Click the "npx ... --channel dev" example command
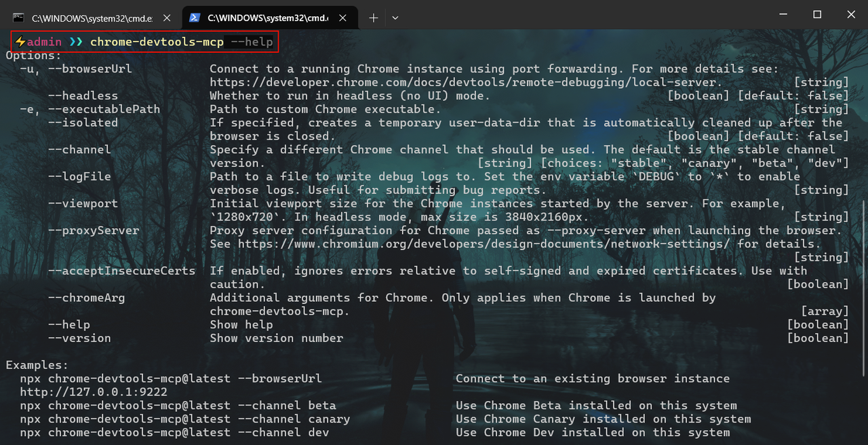868x445 pixels. click(x=174, y=432)
